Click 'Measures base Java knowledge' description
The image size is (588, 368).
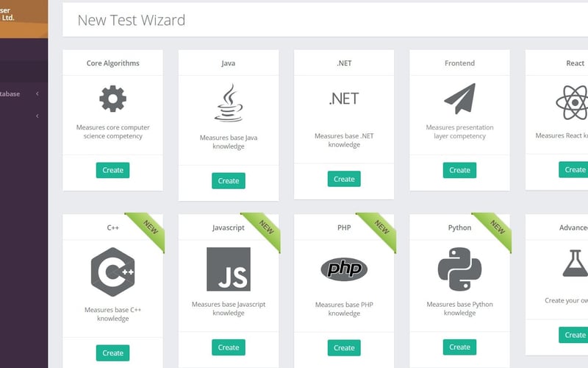(x=229, y=142)
